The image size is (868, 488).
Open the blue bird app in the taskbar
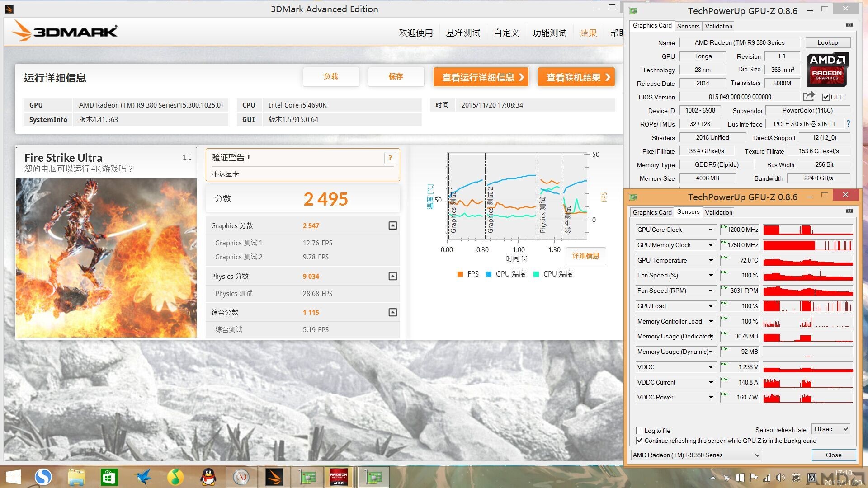143,477
